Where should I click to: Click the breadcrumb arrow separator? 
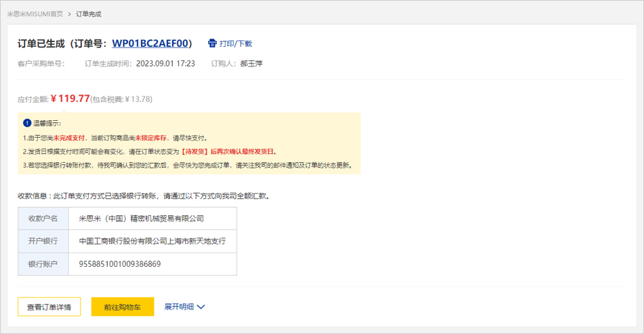pyautogui.click(x=69, y=14)
